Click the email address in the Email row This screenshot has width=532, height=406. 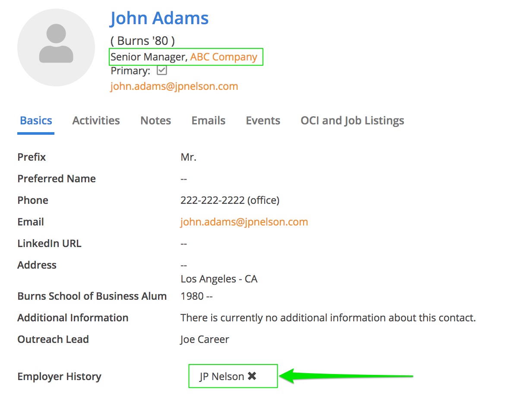(244, 222)
